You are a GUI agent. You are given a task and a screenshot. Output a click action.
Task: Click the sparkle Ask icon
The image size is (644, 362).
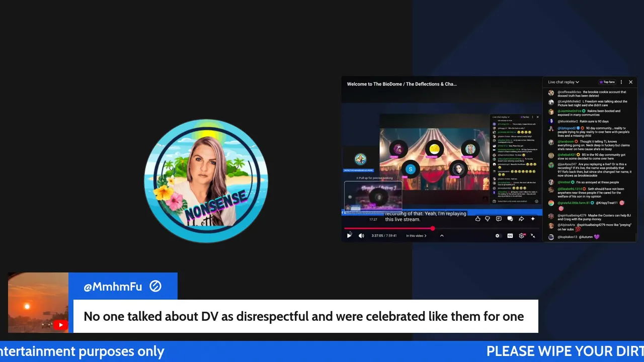point(533,219)
